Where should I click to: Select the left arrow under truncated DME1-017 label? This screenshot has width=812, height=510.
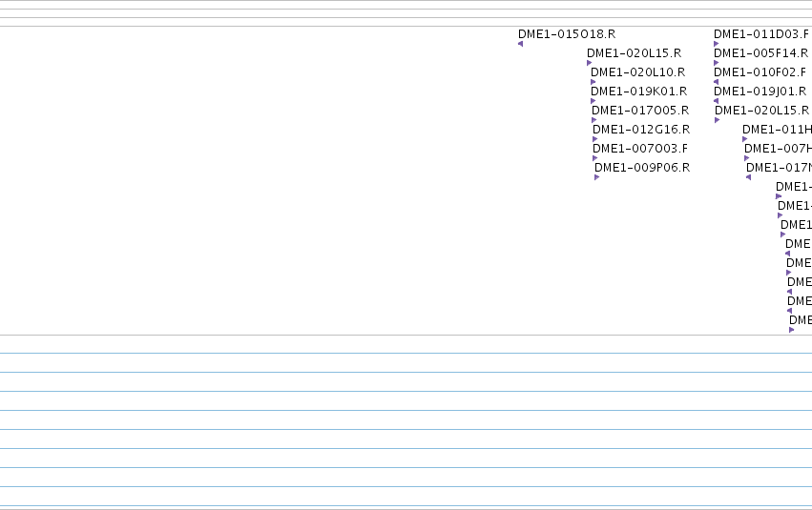[x=748, y=177]
